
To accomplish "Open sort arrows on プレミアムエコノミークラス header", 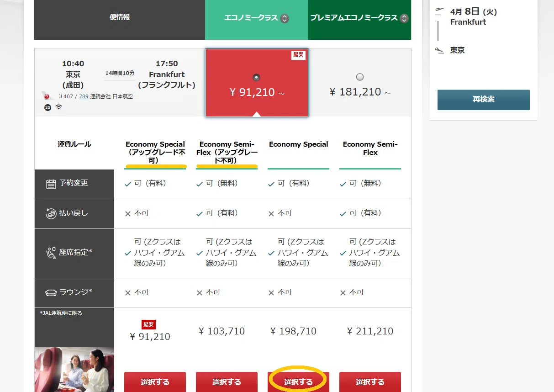I will [x=404, y=18].
